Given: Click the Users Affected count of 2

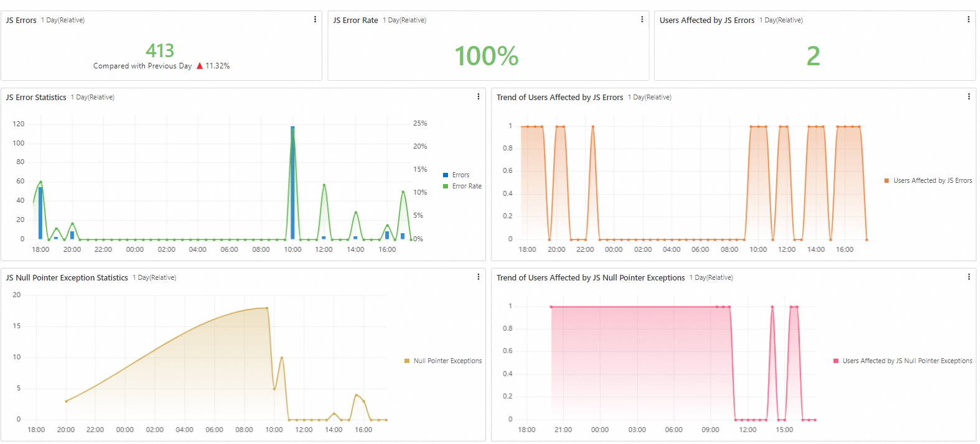Looking at the screenshot, I should pyautogui.click(x=813, y=56).
